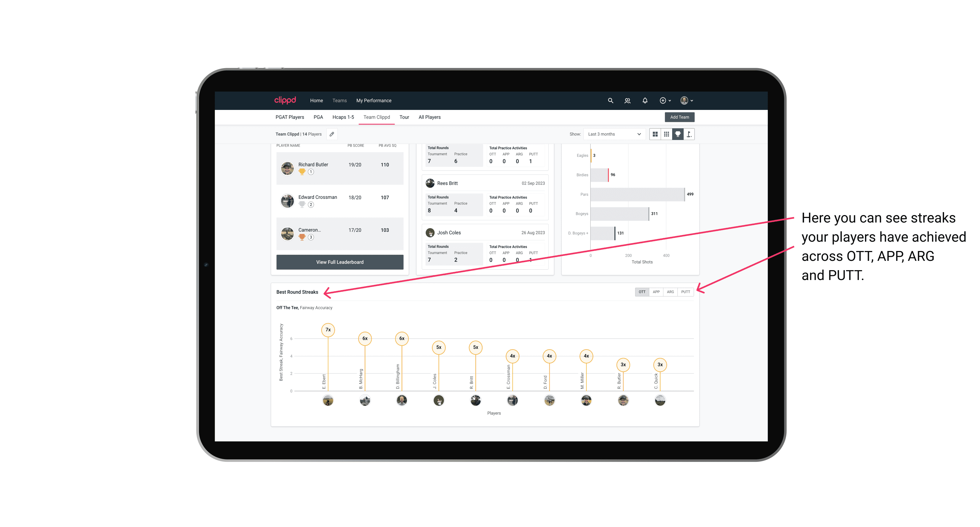Open the Last 3 months dropdown
This screenshot has width=980, height=527.
tap(613, 134)
